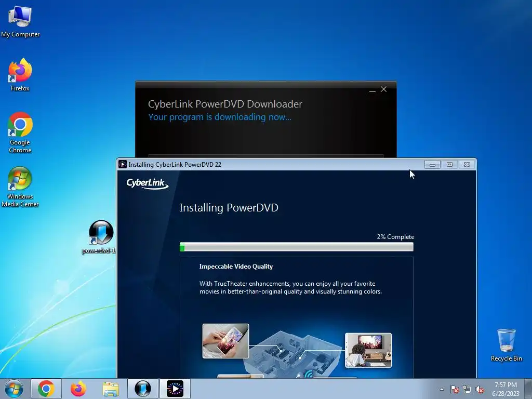Maximize the Installing CyberLink PowerDVD 22 window
Screen dimensions: 532x399
(x=449, y=165)
